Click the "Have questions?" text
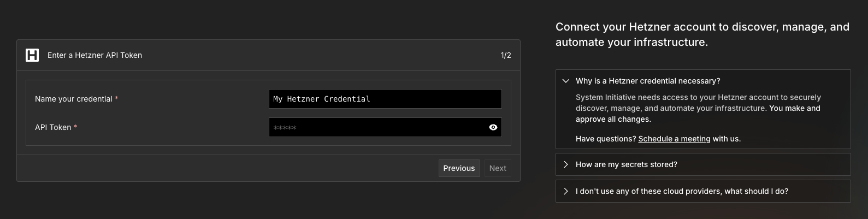 (606, 139)
